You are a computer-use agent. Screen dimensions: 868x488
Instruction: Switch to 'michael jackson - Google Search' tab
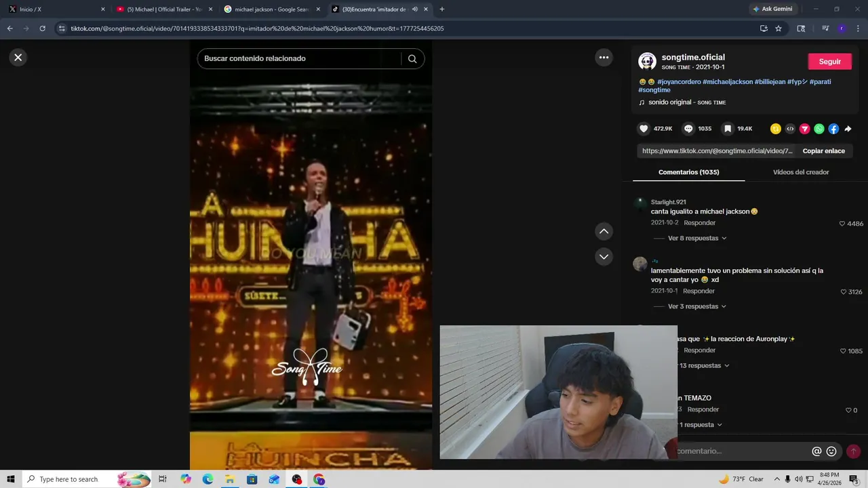(271, 9)
